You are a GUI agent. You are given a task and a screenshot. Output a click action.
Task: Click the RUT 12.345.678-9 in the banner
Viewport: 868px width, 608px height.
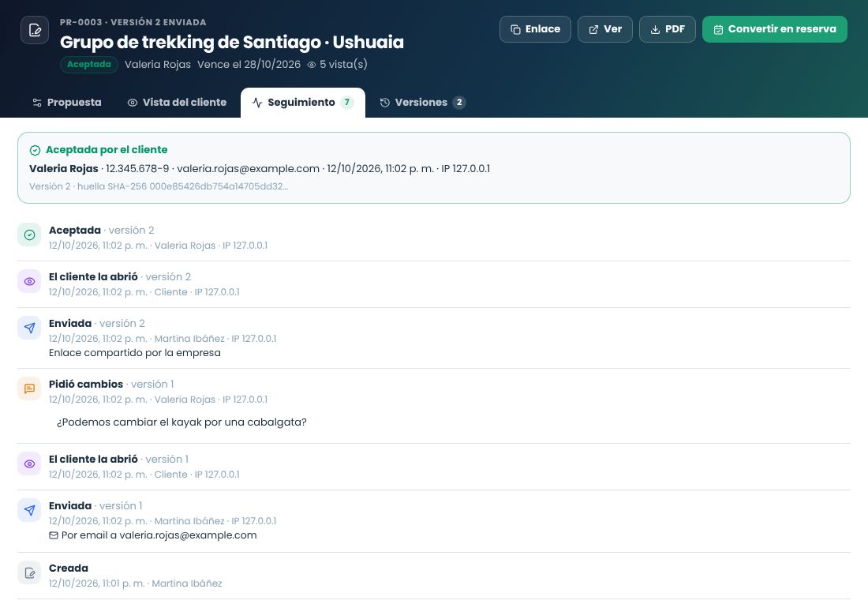(137, 169)
